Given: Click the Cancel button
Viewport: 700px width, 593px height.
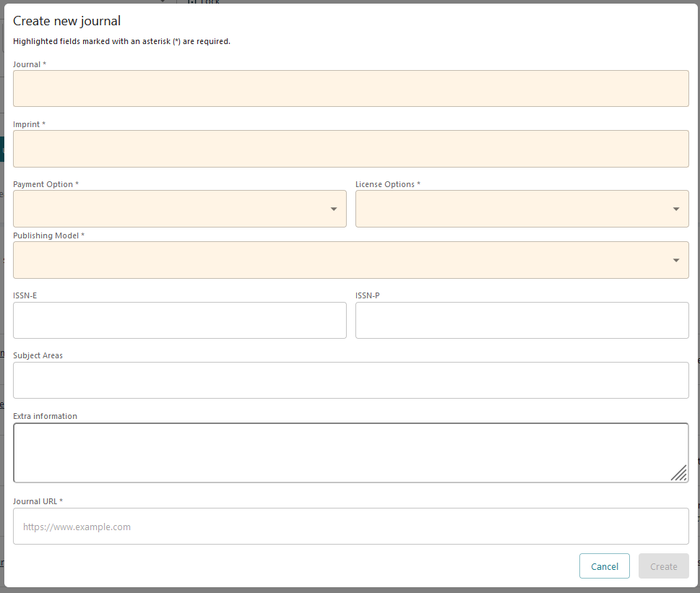Looking at the screenshot, I should click(604, 566).
